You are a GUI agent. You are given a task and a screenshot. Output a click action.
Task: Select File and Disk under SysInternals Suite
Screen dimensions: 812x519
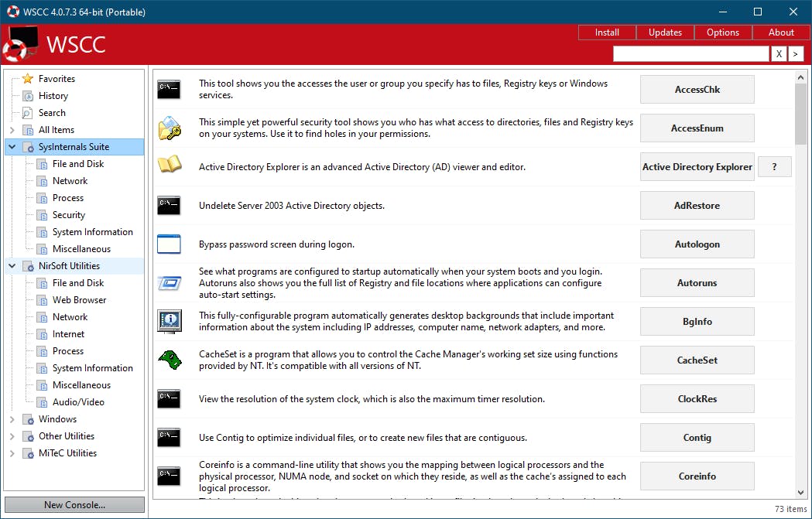point(77,164)
